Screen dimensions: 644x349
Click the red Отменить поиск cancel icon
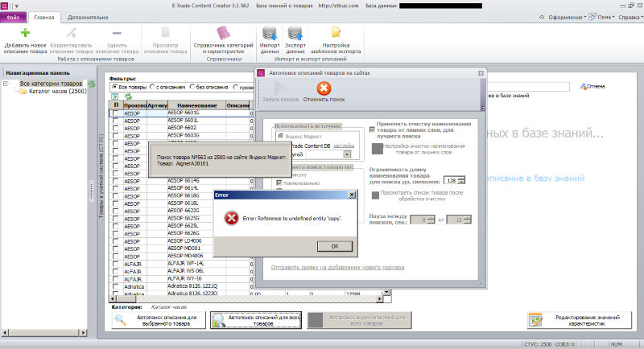click(324, 88)
